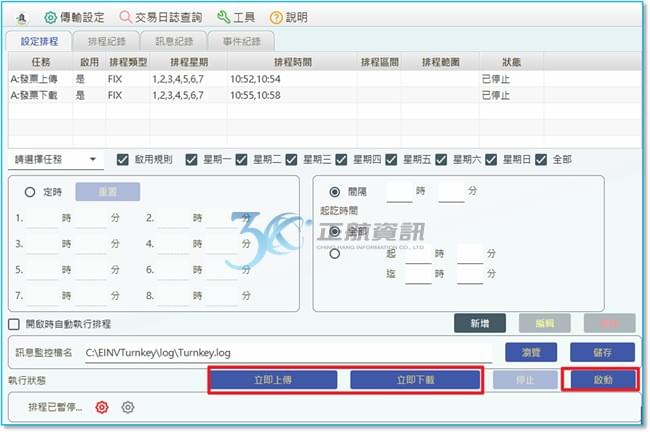Select the 定時 radio button

tap(30, 192)
